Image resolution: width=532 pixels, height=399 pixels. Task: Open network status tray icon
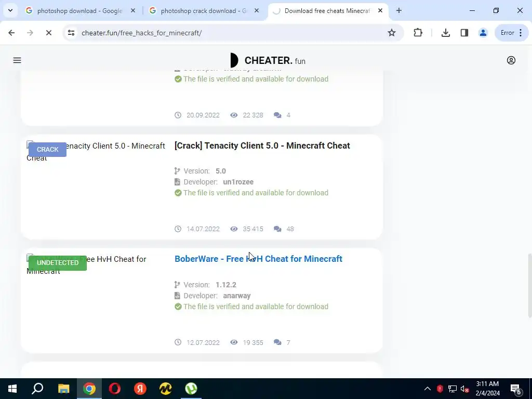(452, 389)
